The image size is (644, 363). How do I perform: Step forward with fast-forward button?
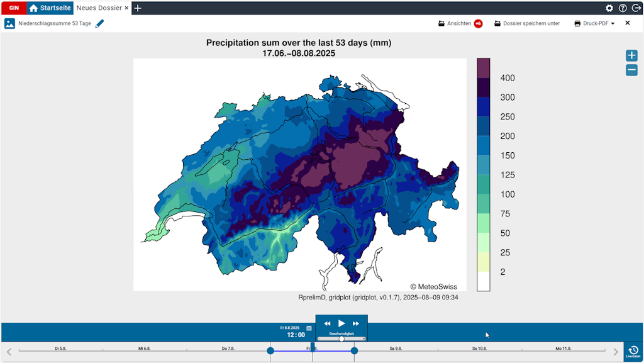(356, 323)
